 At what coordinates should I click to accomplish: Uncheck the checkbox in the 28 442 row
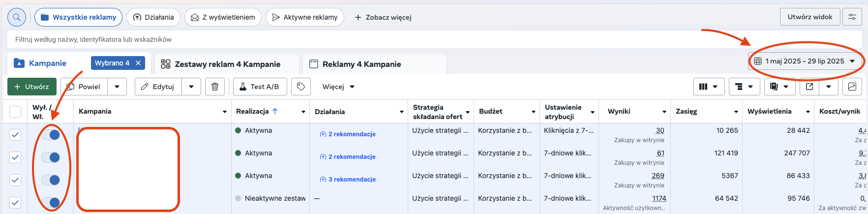pyautogui.click(x=15, y=134)
